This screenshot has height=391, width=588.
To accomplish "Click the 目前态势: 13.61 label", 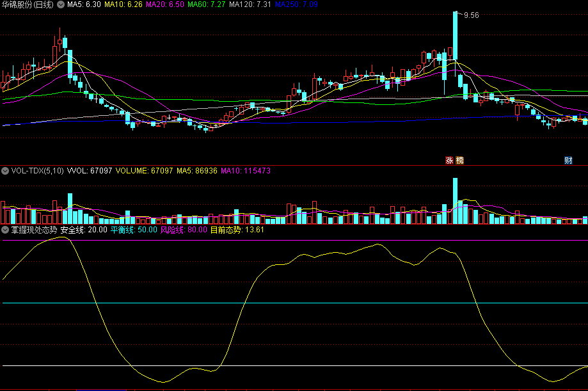I will point(237,230).
